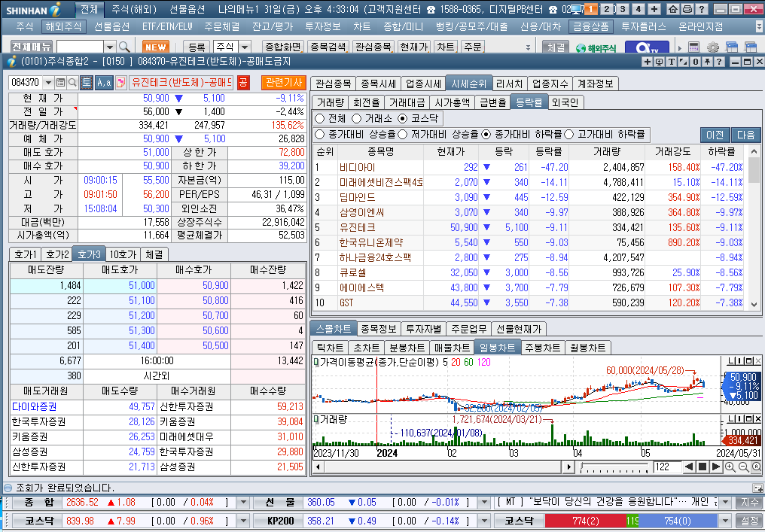Click the stock search magnifier near code field
Screen dimensions: 765x532
[x=72, y=83]
